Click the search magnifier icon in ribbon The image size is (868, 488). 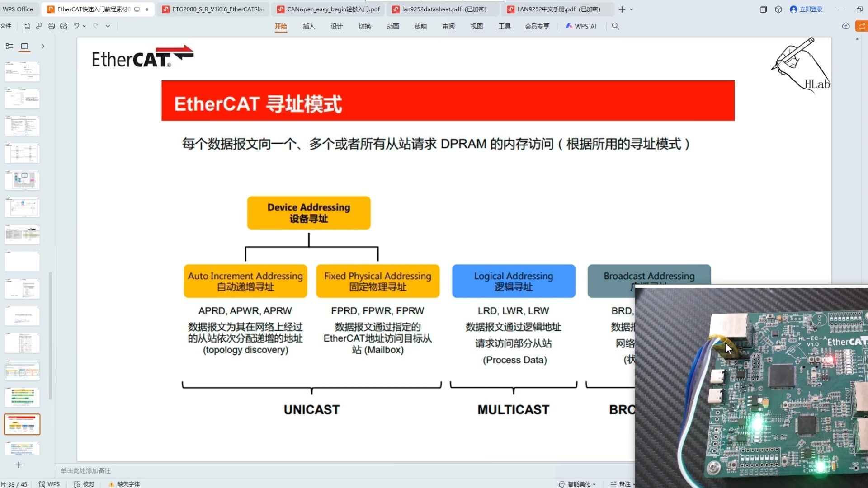point(615,26)
